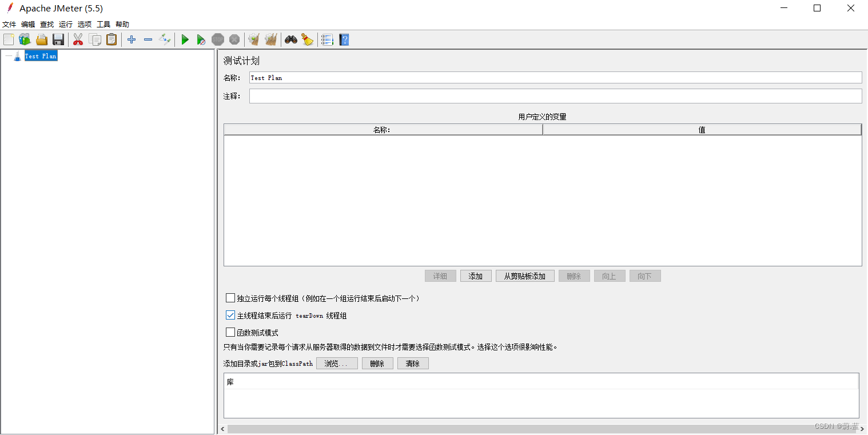Select the Test Plan tree node
Viewport: 868px width, 435px height.
point(41,55)
